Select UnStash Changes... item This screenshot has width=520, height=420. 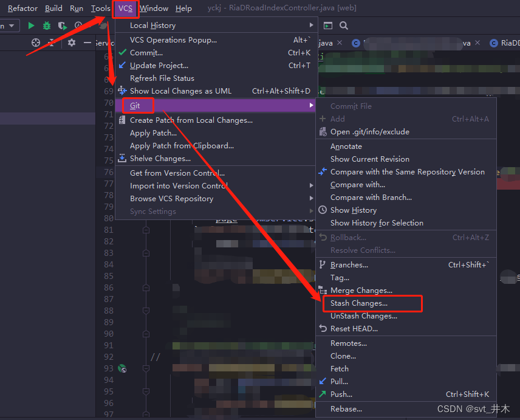406,316
